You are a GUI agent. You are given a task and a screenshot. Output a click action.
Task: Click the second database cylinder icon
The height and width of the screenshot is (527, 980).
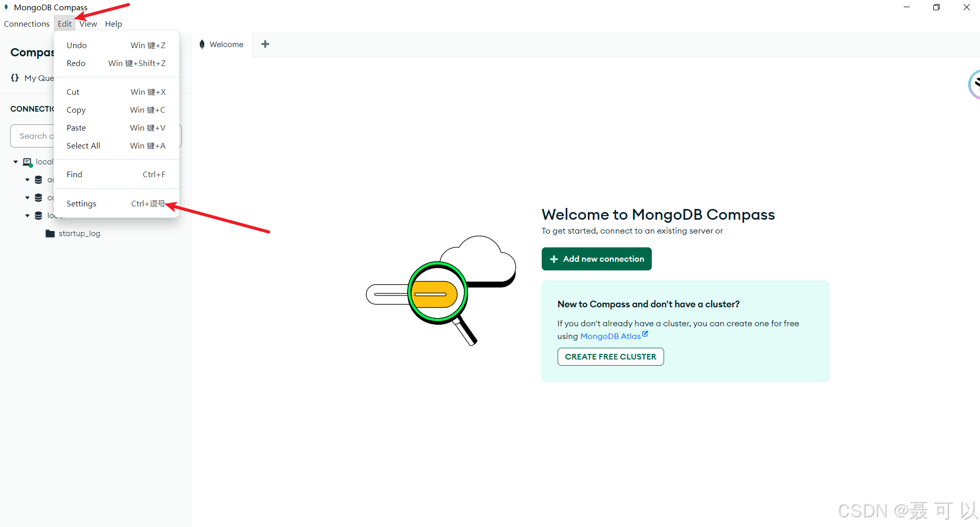pyautogui.click(x=38, y=198)
